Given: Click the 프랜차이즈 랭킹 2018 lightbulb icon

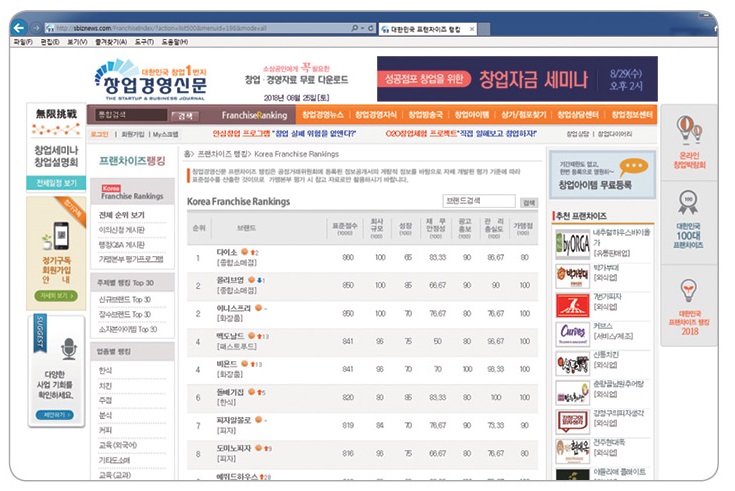Looking at the screenshot, I should click(x=688, y=291).
